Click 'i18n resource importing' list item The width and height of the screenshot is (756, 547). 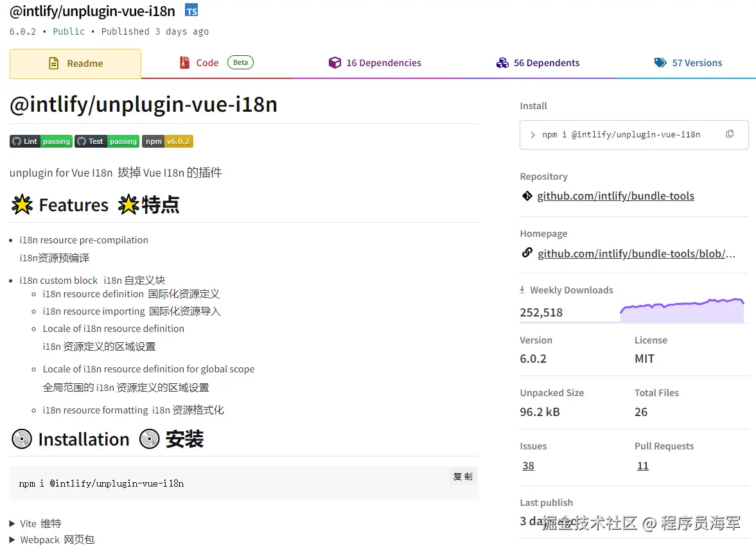(x=94, y=311)
